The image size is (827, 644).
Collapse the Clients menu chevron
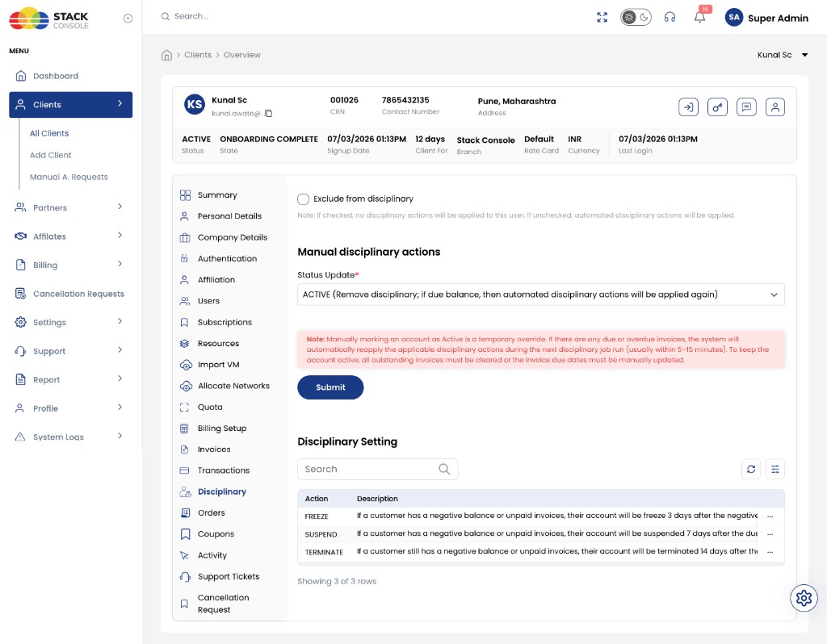(120, 103)
